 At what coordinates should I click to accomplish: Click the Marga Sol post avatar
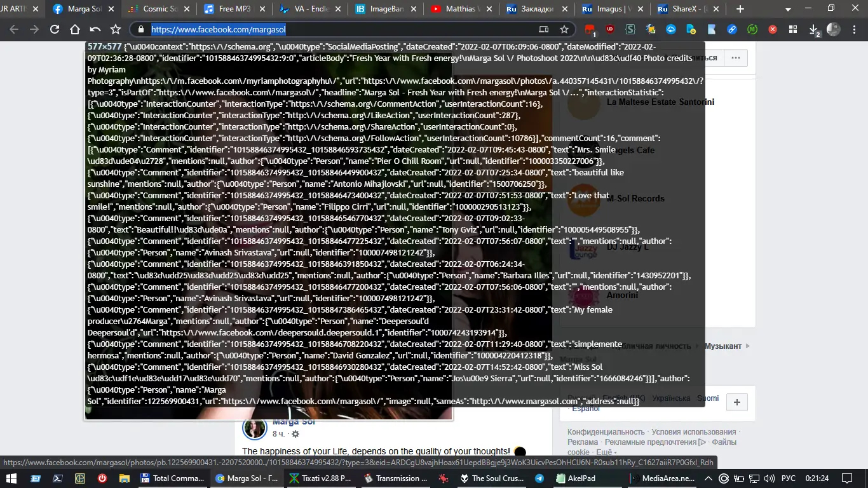point(255,429)
